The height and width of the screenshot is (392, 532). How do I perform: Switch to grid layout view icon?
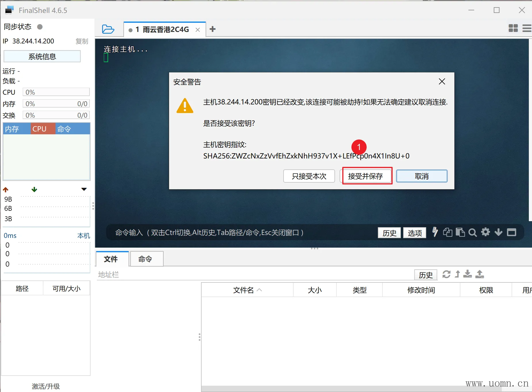tap(513, 28)
